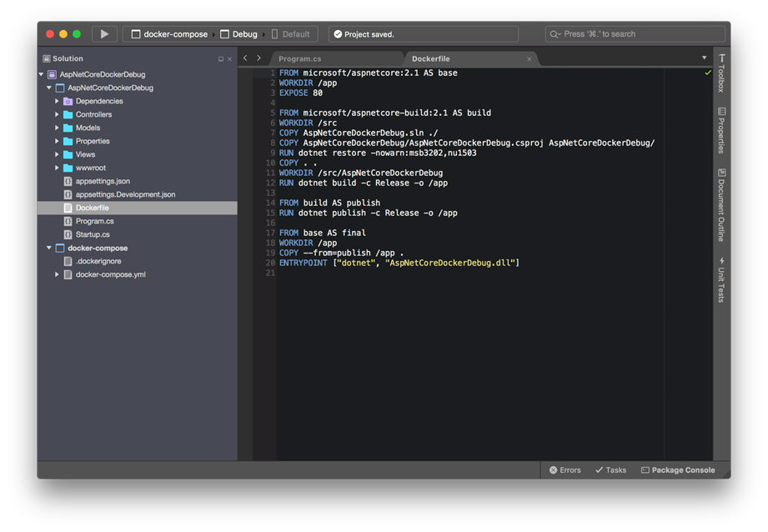
Task: Click the search field in the toolbar
Action: coord(635,34)
